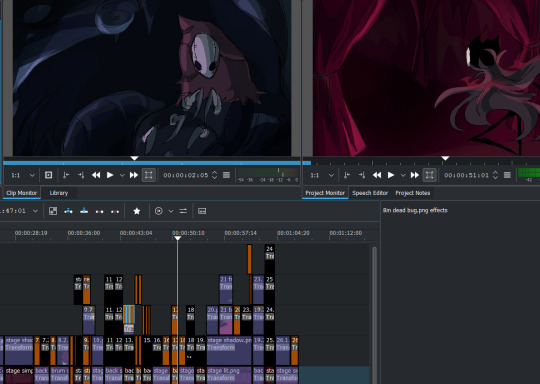Set zone out point in Clip Monitor

pyautogui.click(x=81, y=175)
